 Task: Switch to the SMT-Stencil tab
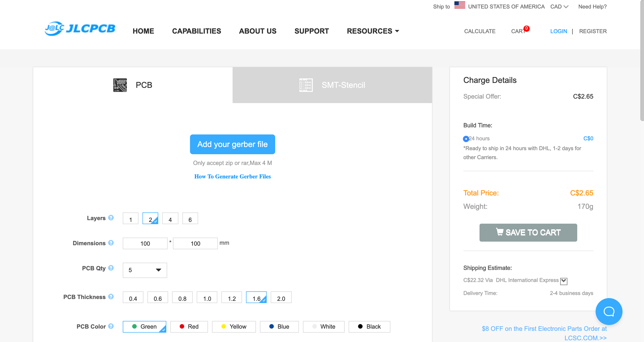[x=332, y=85]
